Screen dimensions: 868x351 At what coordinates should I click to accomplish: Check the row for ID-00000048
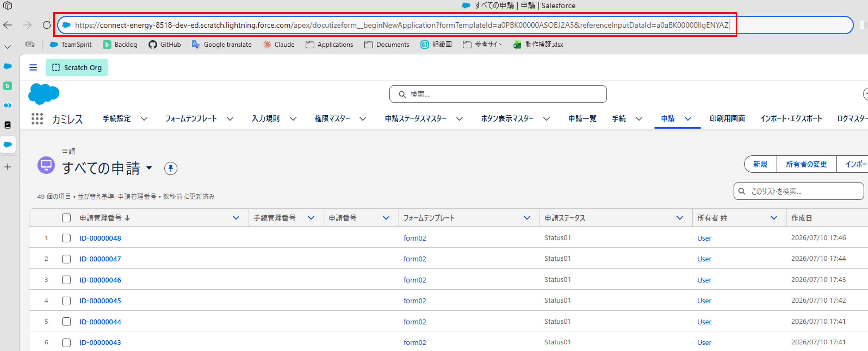[x=66, y=238]
